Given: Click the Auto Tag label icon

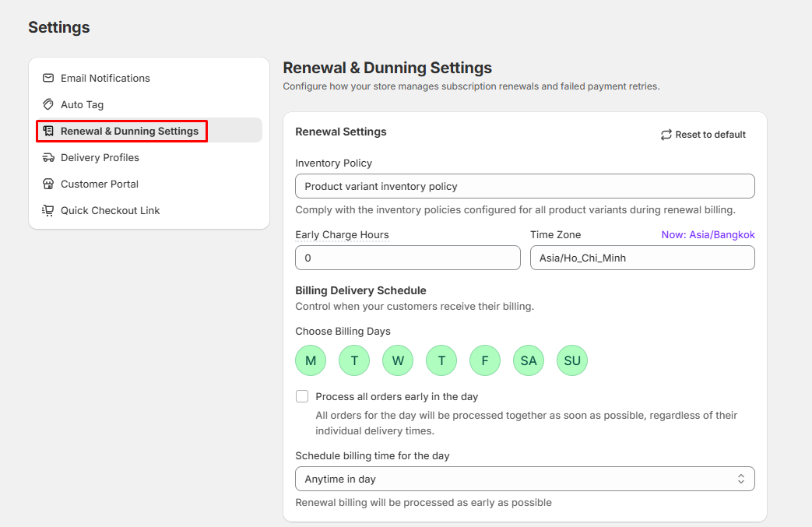Looking at the screenshot, I should pyautogui.click(x=48, y=104).
